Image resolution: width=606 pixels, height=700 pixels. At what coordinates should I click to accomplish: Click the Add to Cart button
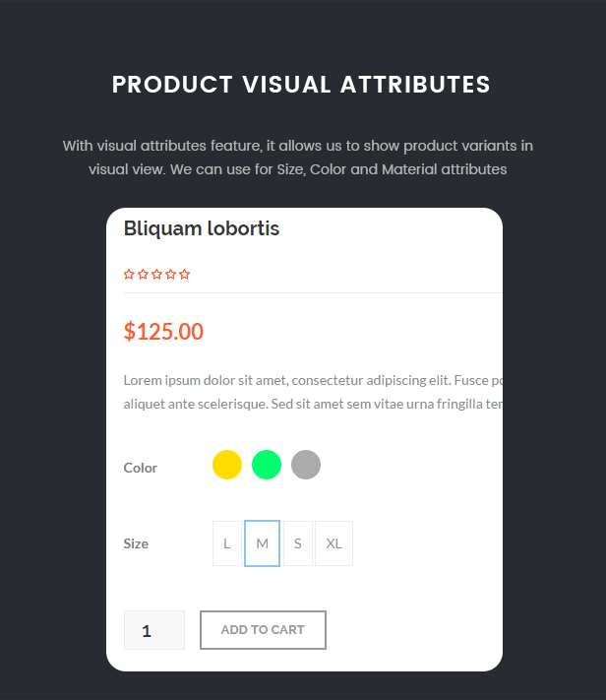point(263,630)
